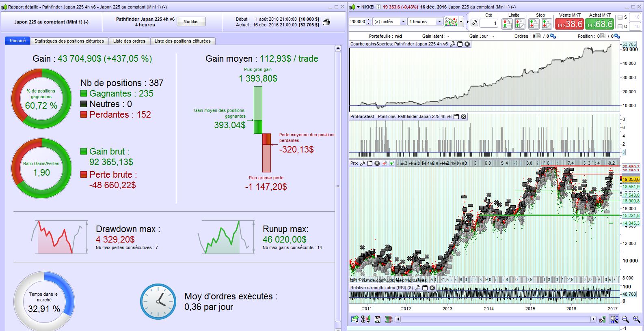Maximize the RSI panel

point(425,288)
